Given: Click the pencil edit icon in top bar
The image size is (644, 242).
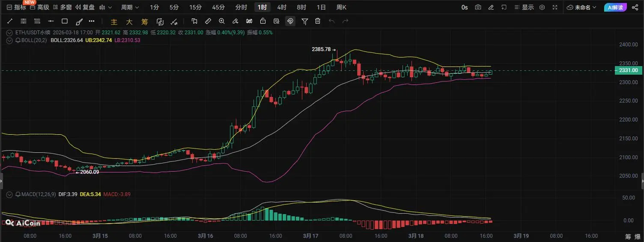Looking at the screenshot, I should [491, 7].
